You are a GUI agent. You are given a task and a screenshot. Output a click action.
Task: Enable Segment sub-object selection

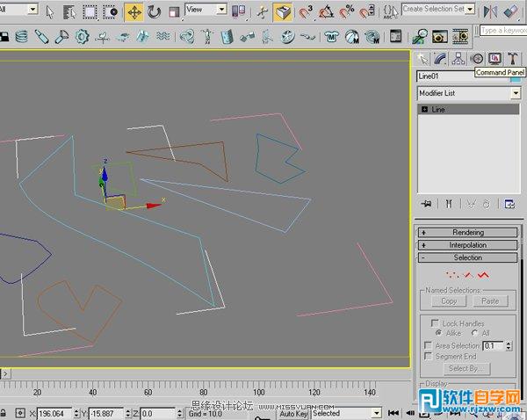468,275
